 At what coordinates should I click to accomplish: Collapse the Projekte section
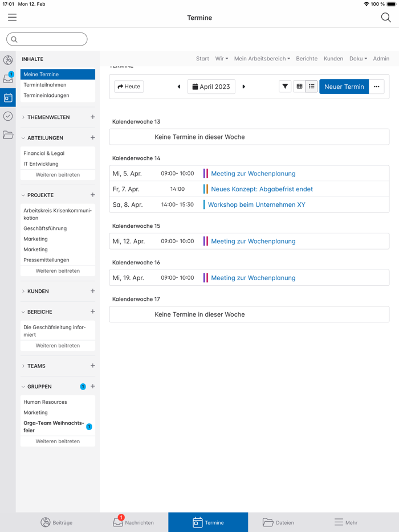coord(23,195)
